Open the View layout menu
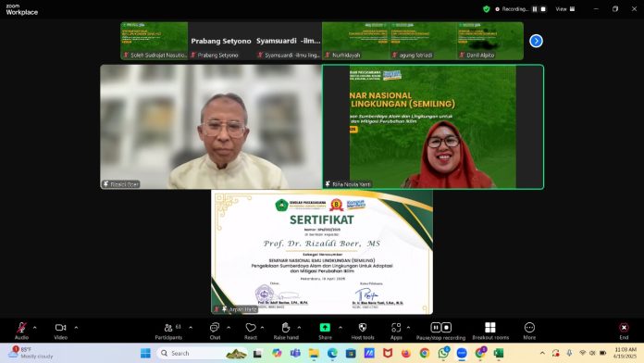Image resolution: width=644 pixels, height=363 pixels. click(565, 9)
